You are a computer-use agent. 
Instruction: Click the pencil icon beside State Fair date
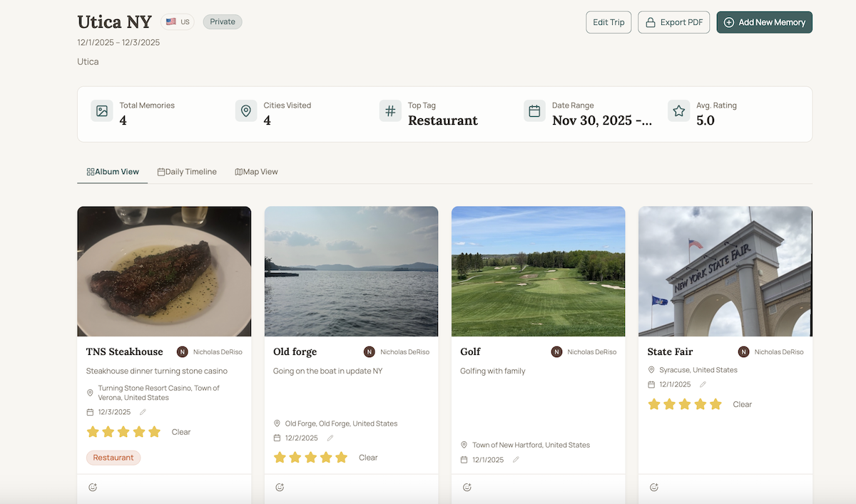coord(703,384)
